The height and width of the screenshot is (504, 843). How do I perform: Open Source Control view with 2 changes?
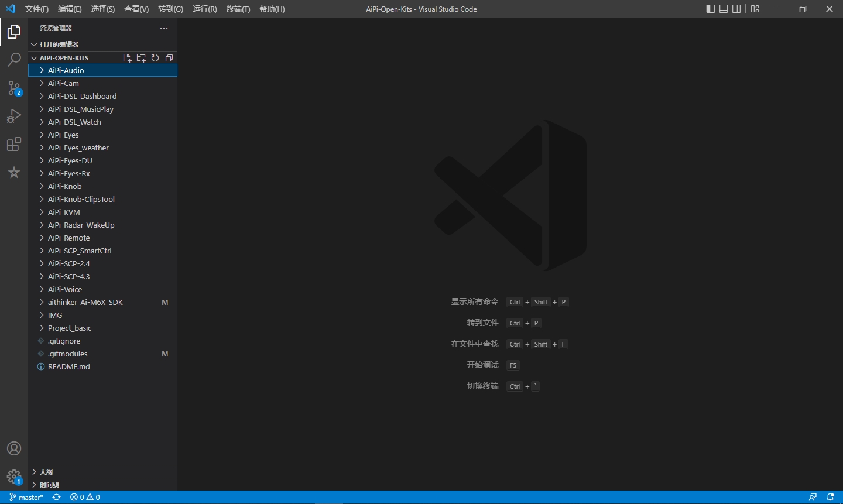14,88
